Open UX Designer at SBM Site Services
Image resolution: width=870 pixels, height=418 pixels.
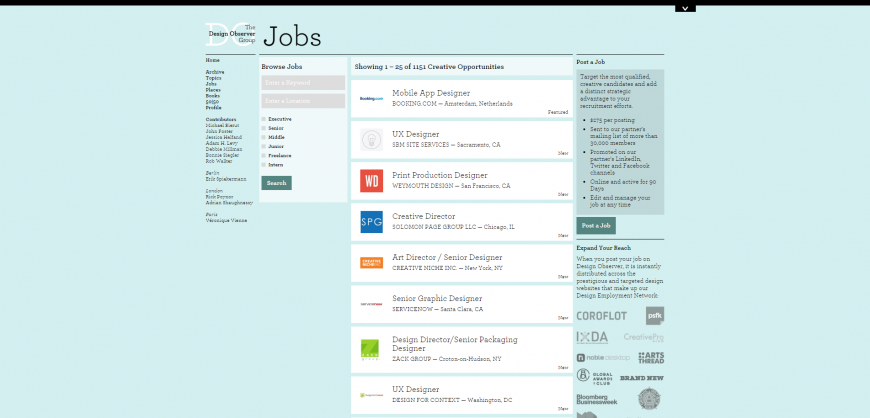tap(416, 134)
